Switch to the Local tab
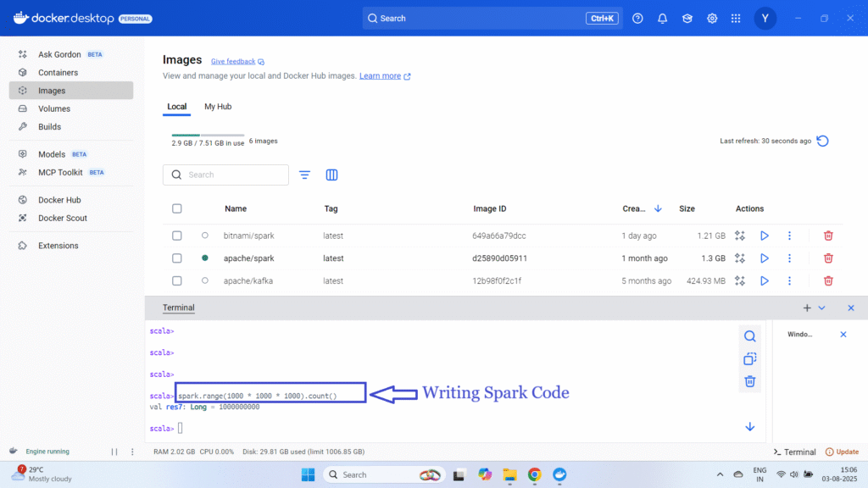868x488 pixels. pos(176,107)
